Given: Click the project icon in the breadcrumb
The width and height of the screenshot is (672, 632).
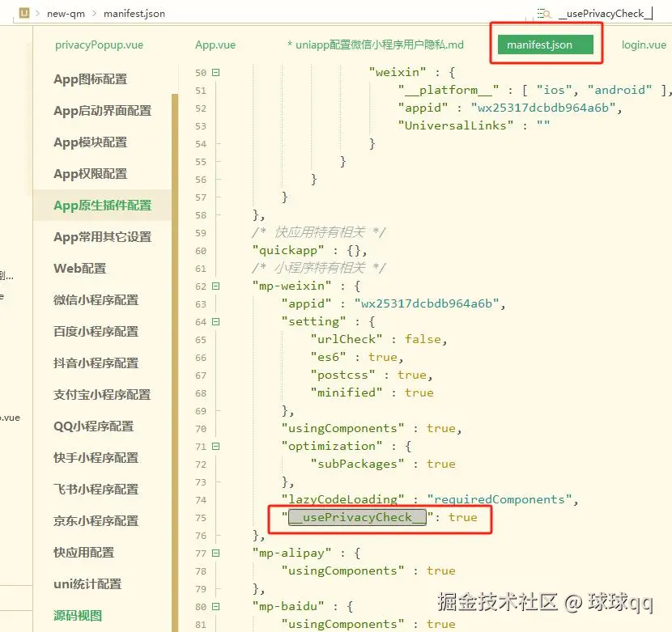Looking at the screenshot, I should [24, 13].
